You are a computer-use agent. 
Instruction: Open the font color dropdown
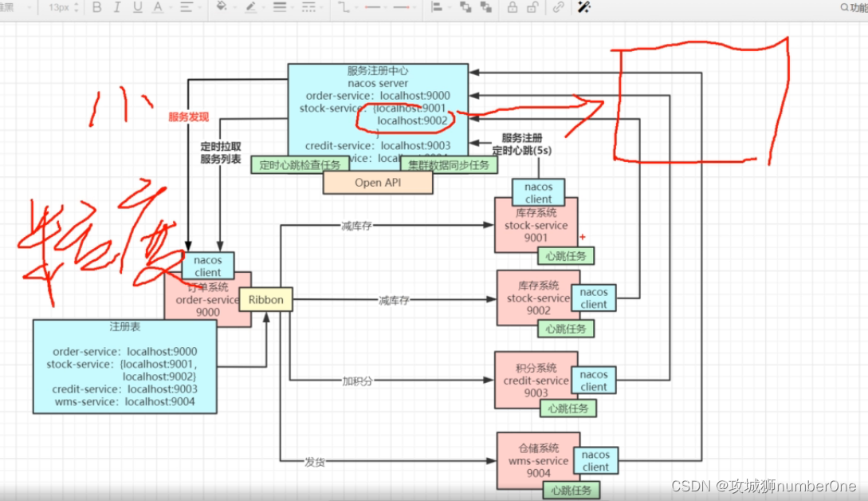(161, 7)
